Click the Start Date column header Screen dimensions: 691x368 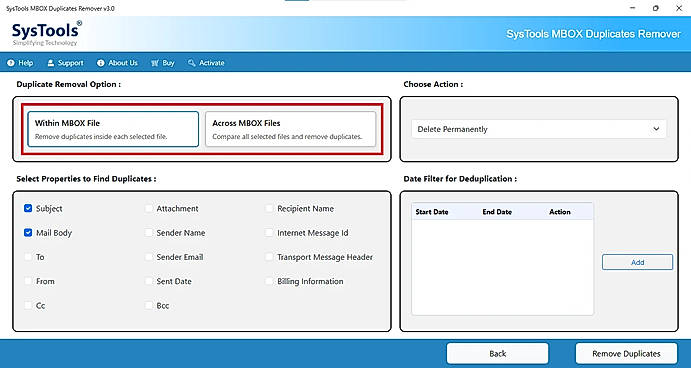point(432,212)
